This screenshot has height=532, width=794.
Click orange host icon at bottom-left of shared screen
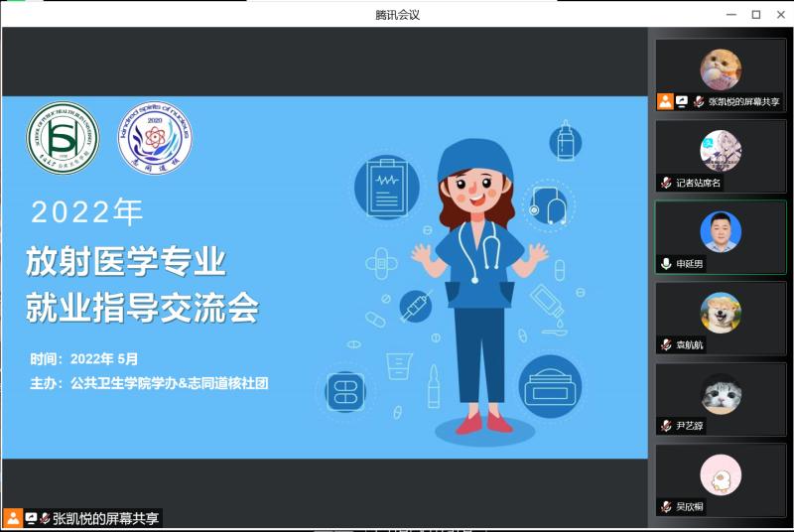pyautogui.click(x=13, y=517)
